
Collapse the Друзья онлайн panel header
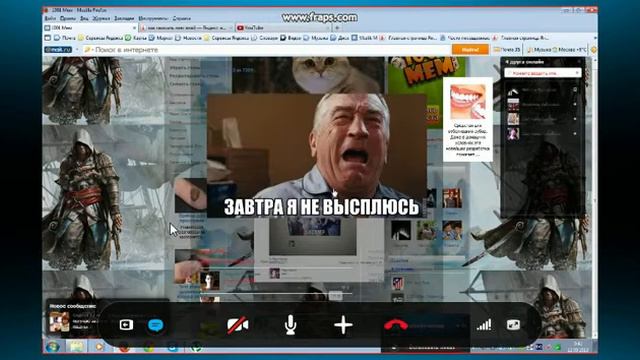(x=542, y=62)
